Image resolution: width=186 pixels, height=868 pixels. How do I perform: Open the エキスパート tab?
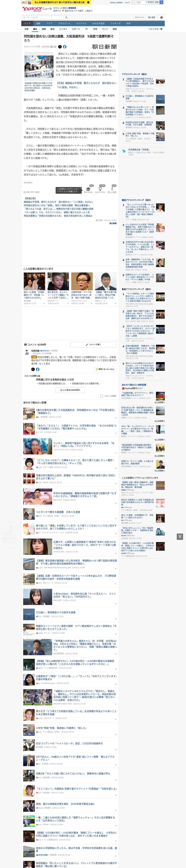[x=64, y=24]
